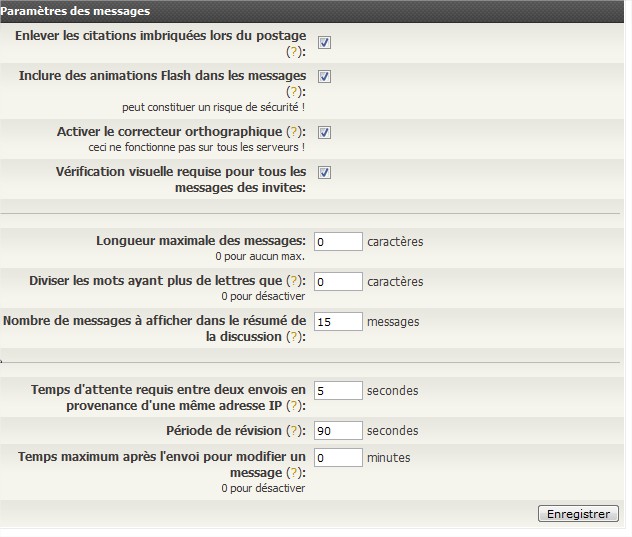Click the Temps d'attente seconds field
Viewport: 632px width, 537px height.
pos(338,390)
